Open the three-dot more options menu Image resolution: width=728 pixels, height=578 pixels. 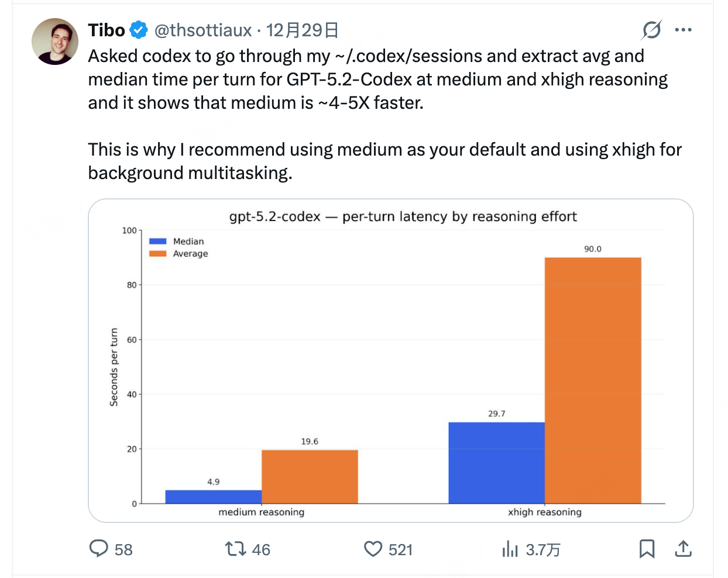(683, 30)
